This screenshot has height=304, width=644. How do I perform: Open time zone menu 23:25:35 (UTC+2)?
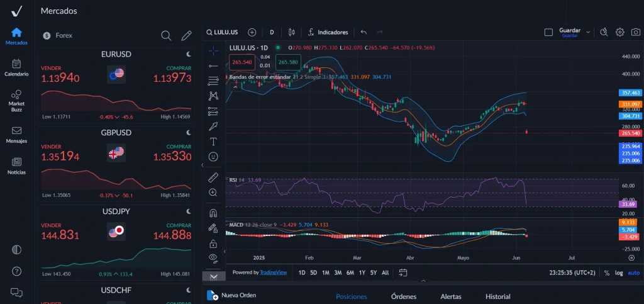(572, 273)
